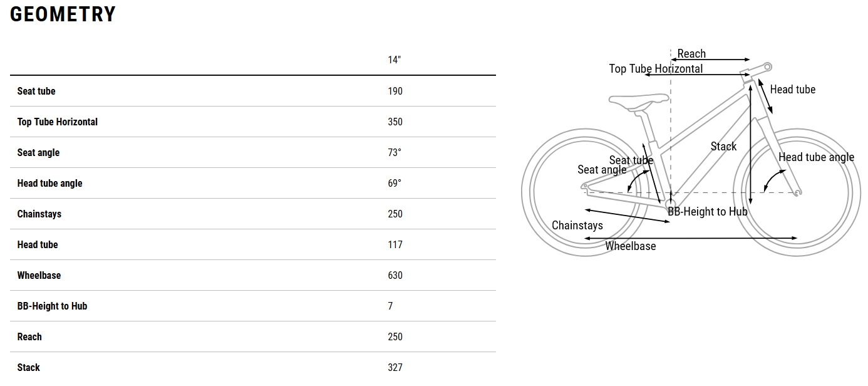Image resolution: width=868 pixels, height=386 pixels.
Task: Click the Wheelbase label in bike diagram
Action: pyautogui.click(x=630, y=246)
